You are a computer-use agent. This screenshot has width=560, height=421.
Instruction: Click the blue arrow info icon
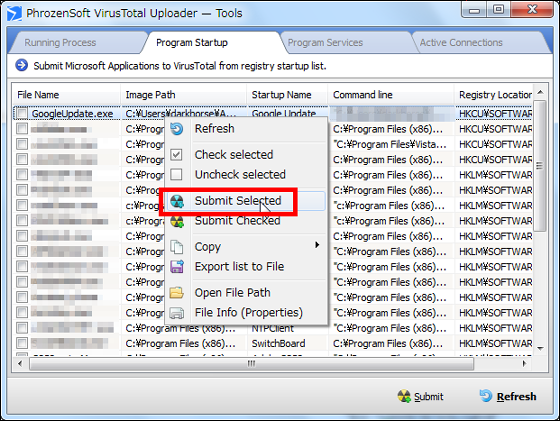coord(21,65)
